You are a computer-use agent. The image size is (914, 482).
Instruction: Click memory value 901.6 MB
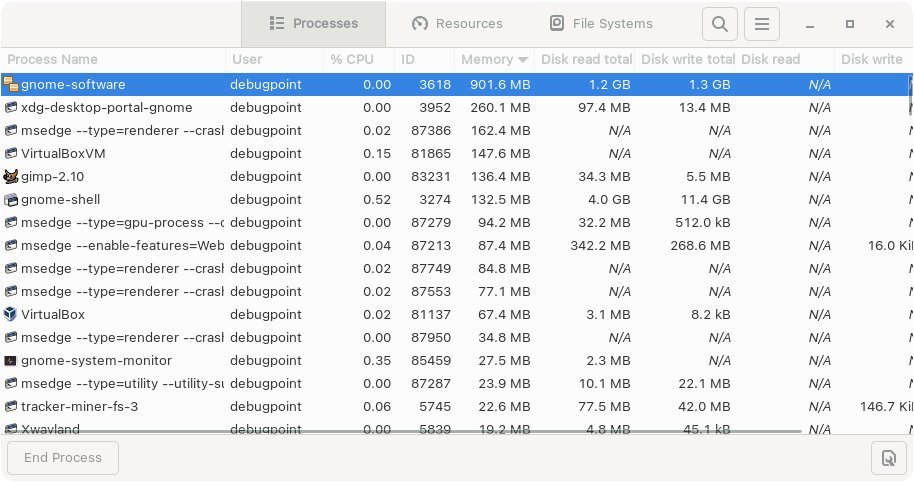pyautogui.click(x=500, y=85)
